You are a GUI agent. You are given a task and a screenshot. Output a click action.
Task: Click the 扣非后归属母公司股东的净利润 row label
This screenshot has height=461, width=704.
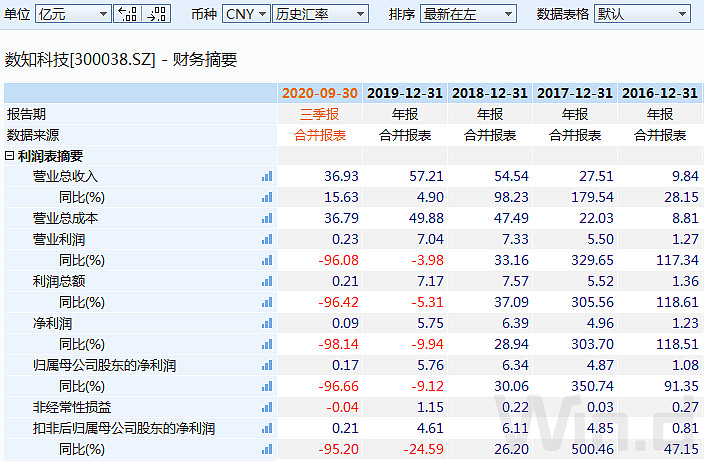tap(124, 428)
